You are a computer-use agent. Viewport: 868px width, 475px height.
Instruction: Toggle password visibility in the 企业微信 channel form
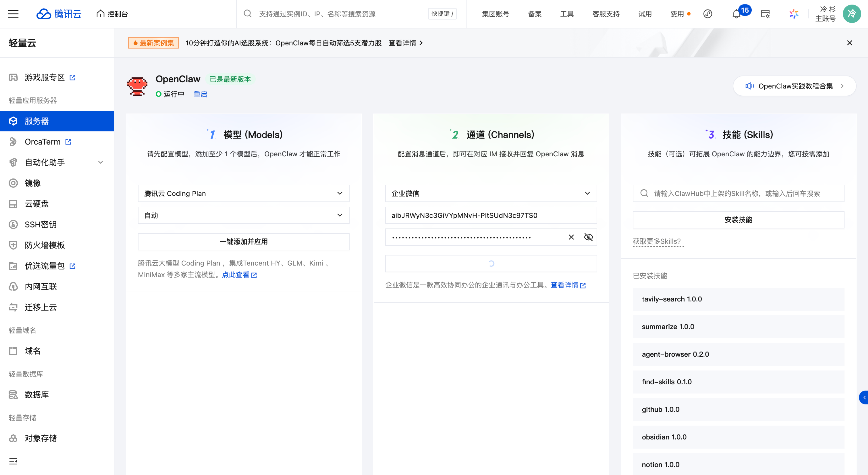pyautogui.click(x=588, y=237)
